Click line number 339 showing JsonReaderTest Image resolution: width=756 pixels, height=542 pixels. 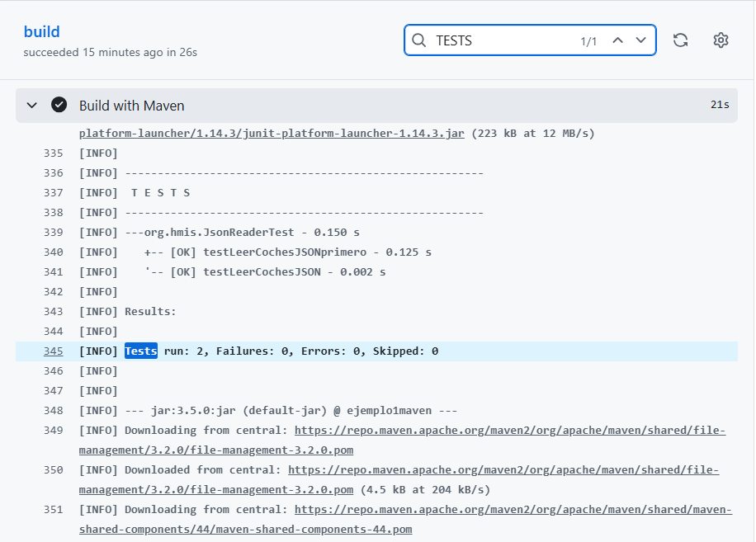tap(53, 232)
